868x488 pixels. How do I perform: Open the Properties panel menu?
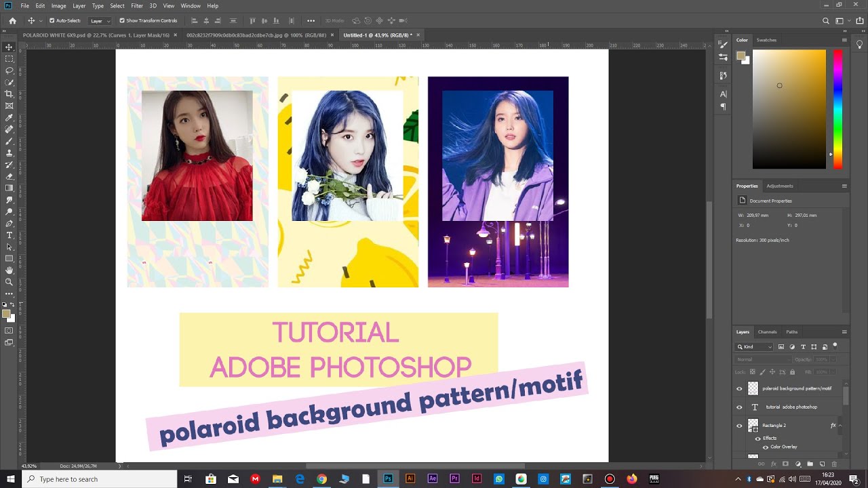coord(844,186)
